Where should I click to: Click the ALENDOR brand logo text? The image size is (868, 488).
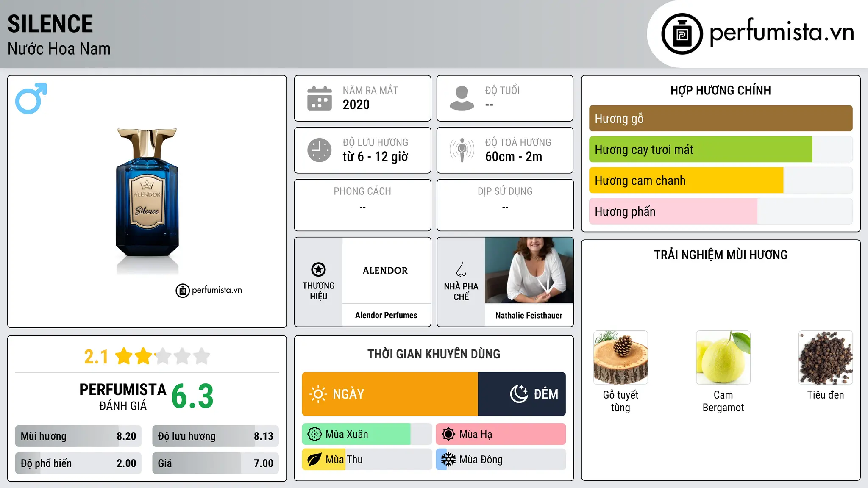(x=385, y=270)
